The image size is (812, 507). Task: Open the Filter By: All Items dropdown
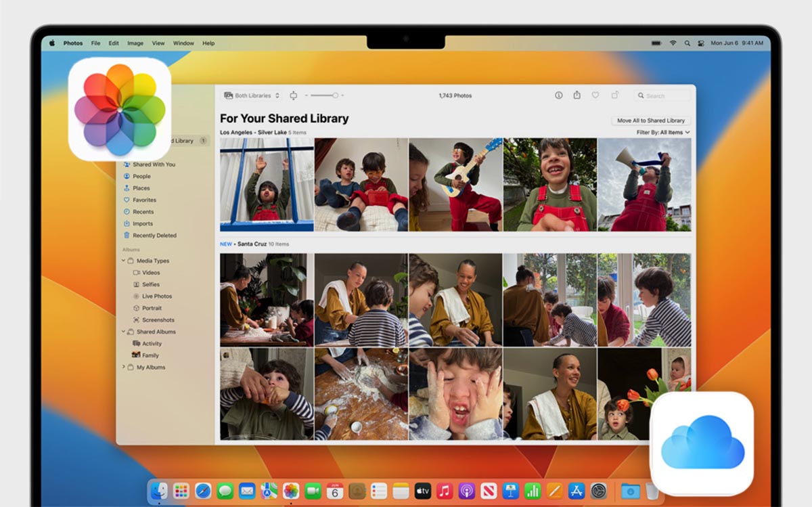[662, 133]
